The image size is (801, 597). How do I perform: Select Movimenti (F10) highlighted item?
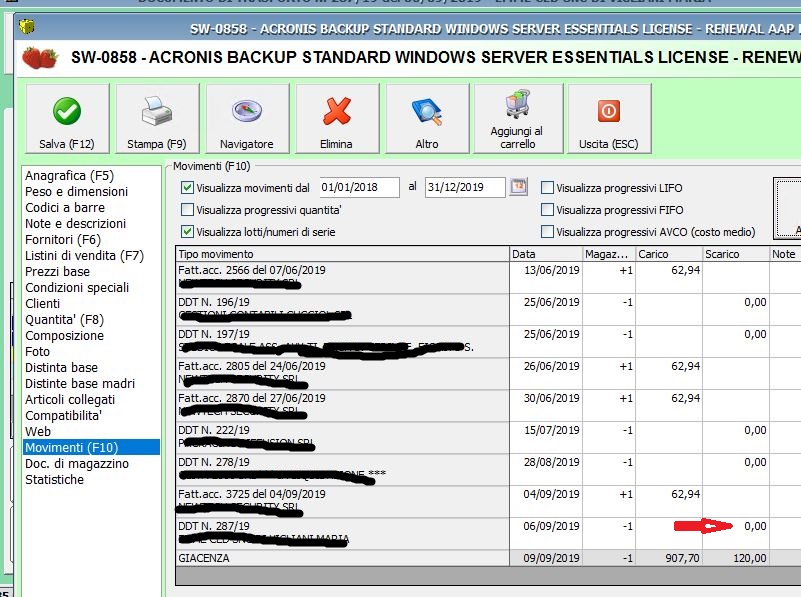point(91,447)
